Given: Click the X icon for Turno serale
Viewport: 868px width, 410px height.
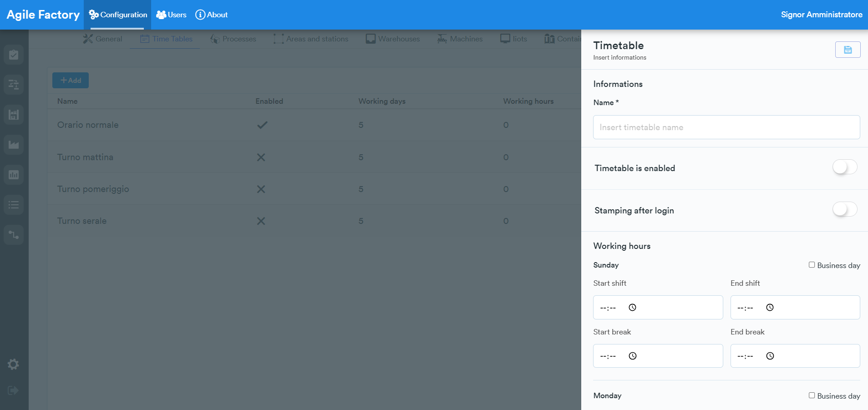Looking at the screenshot, I should pos(261,221).
